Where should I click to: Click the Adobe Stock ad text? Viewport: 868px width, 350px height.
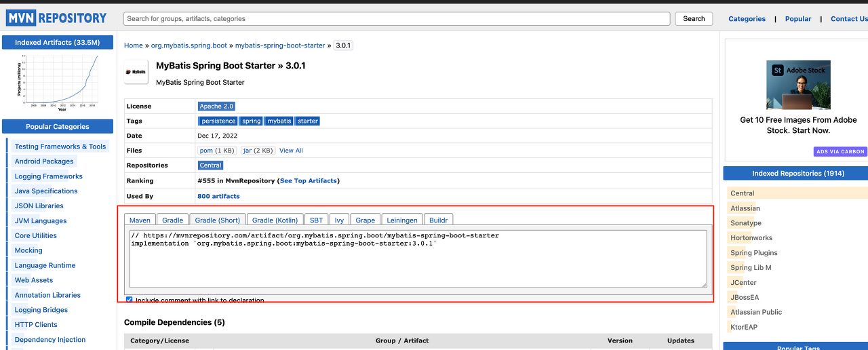point(798,125)
